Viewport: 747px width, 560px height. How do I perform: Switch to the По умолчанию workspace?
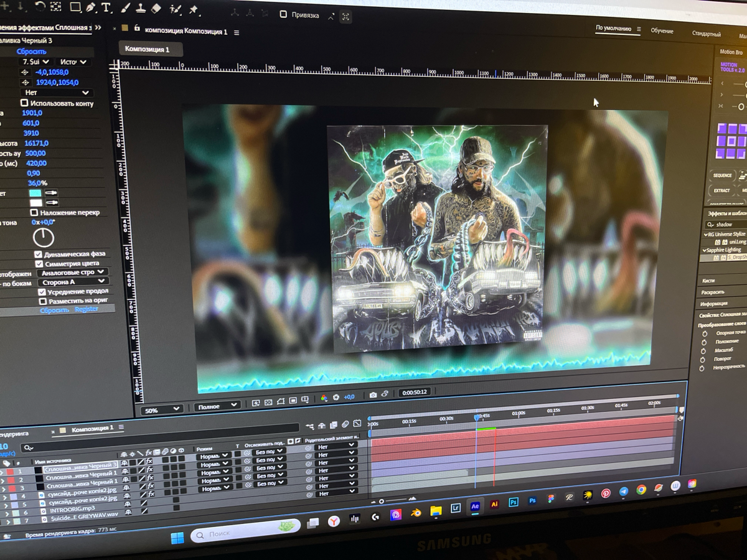coord(613,28)
